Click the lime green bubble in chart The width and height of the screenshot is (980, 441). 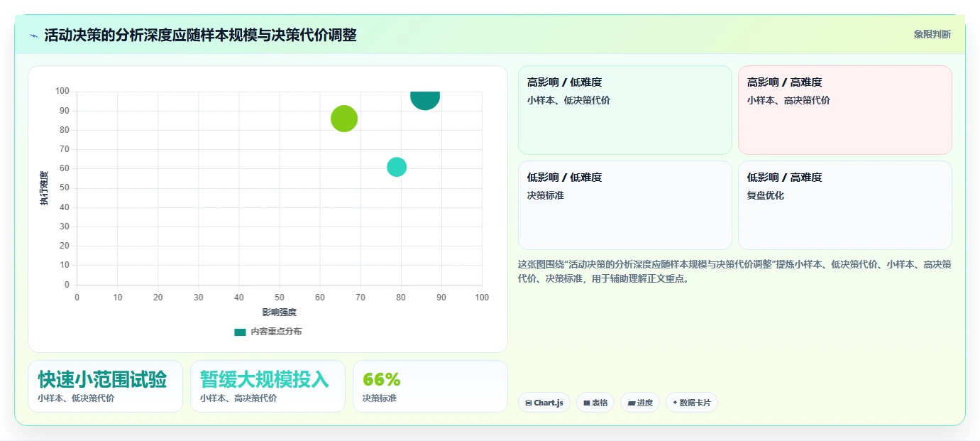(x=344, y=119)
